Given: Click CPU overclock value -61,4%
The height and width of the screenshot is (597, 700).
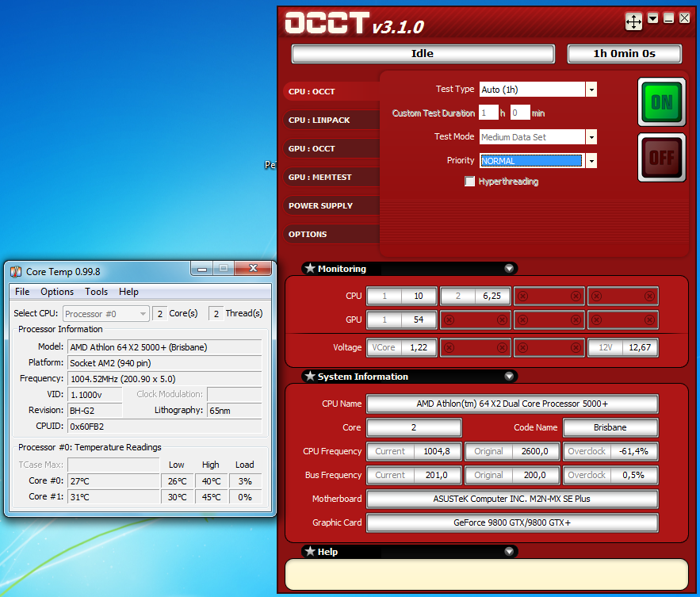Looking at the screenshot, I should tap(633, 451).
